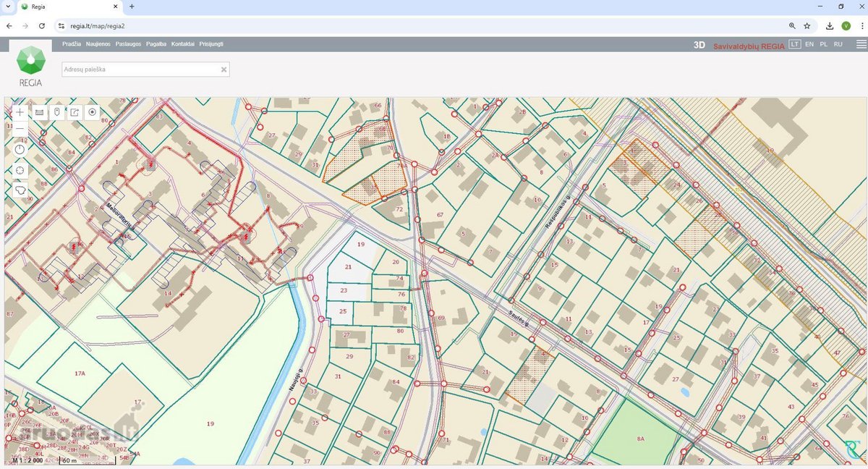Viewport: 868px width, 469px height.
Task: Open the Pagalba menu item
Action: pyautogui.click(x=156, y=44)
